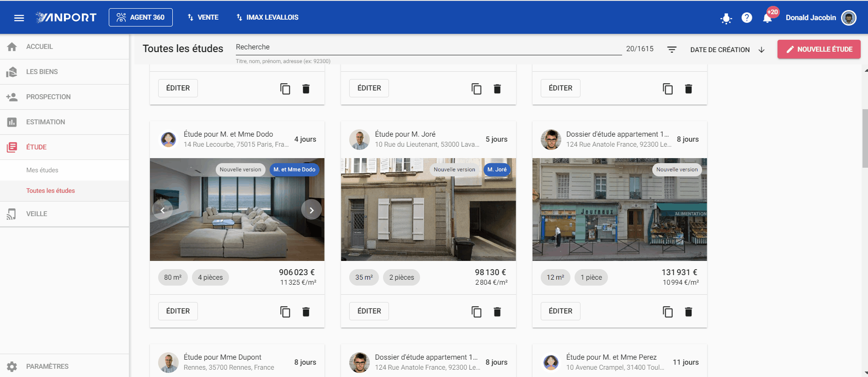868x377 pixels.
Task: Edit the M. Joré study
Action: [x=369, y=311]
